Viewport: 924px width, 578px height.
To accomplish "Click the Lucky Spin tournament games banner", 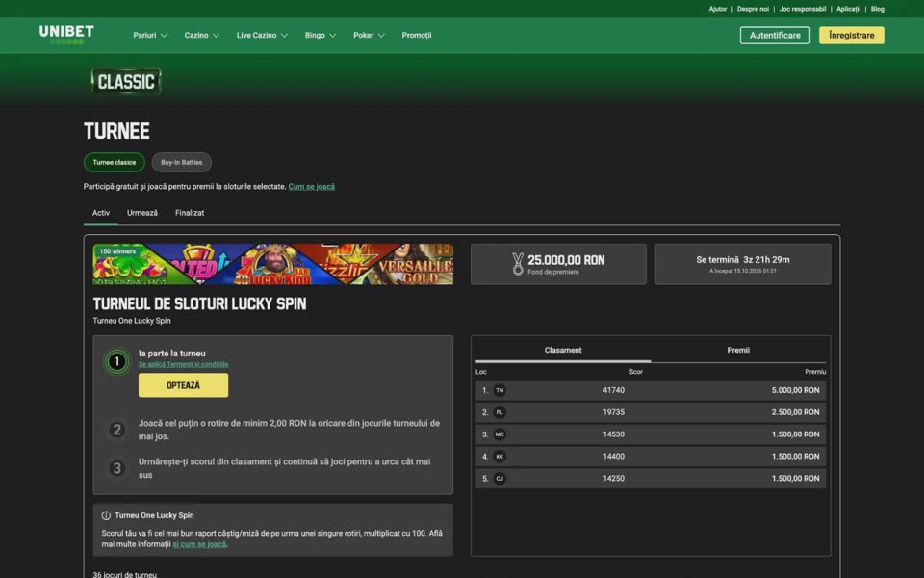I will (272, 264).
